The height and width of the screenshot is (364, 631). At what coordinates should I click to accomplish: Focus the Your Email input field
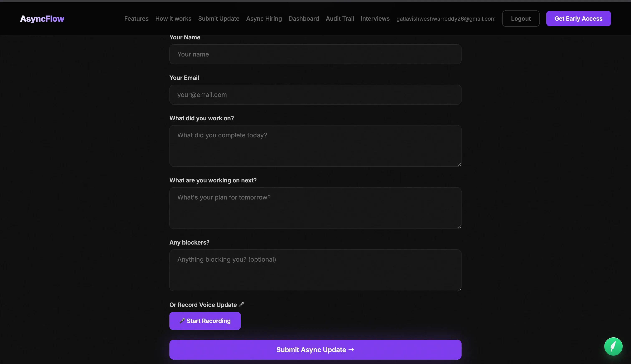[315, 94]
